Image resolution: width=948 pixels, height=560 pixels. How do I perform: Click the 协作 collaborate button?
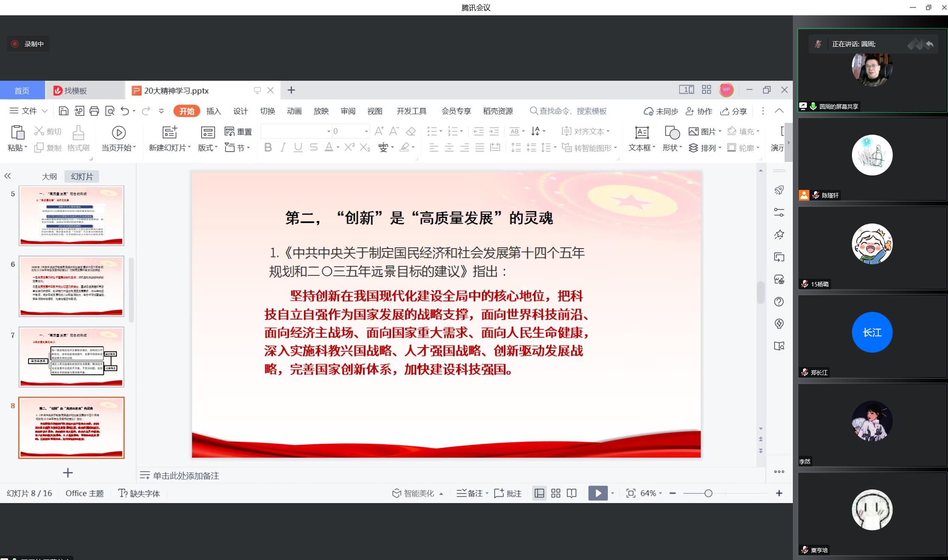coord(699,111)
